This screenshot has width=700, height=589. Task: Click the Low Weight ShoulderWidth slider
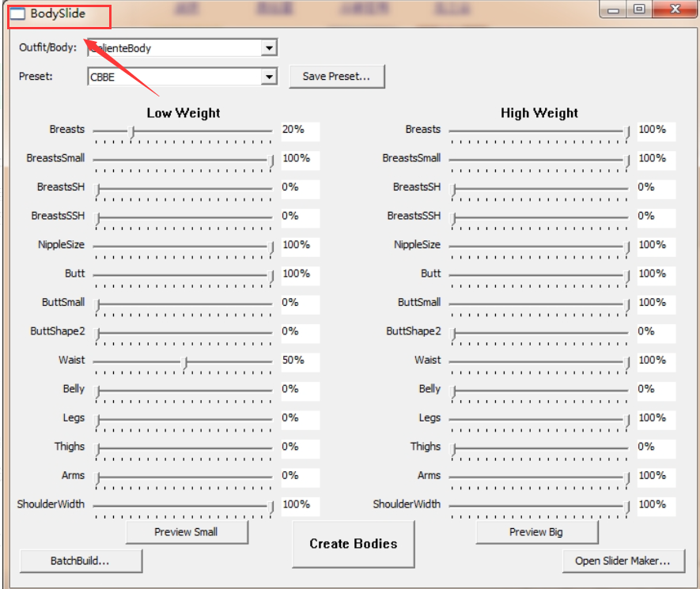[x=183, y=508]
